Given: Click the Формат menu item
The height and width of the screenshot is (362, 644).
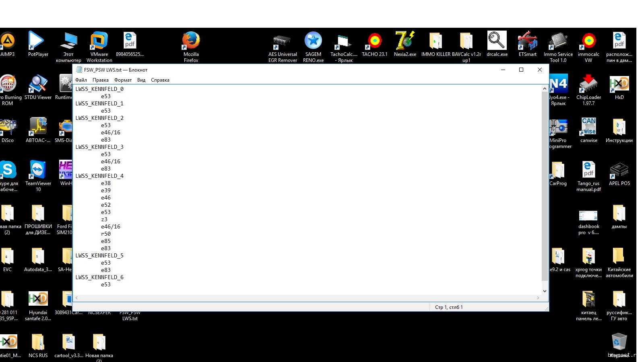Looking at the screenshot, I should tap(123, 80).
